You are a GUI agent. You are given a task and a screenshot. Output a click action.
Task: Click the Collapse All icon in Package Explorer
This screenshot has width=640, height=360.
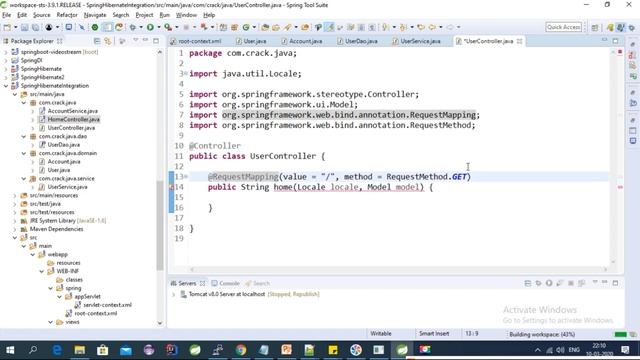click(x=97, y=41)
